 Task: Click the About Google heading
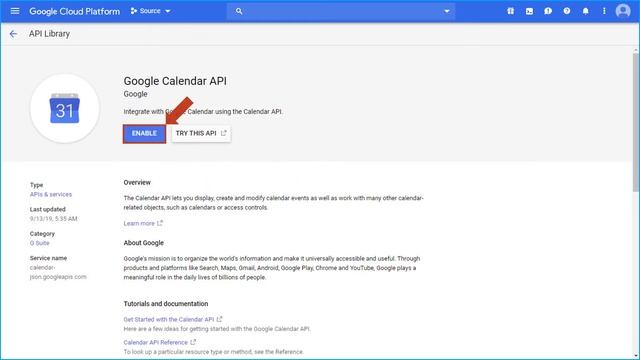tap(144, 243)
